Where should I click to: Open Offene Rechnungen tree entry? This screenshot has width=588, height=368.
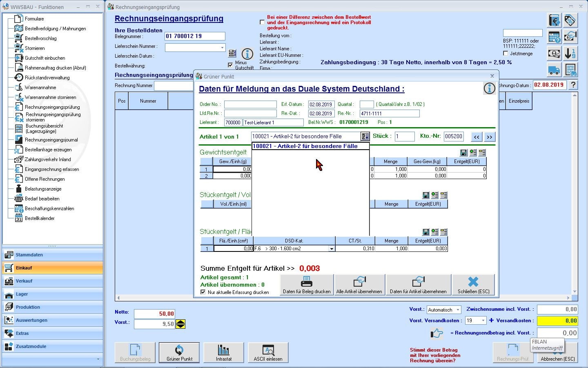click(x=45, y=179)
